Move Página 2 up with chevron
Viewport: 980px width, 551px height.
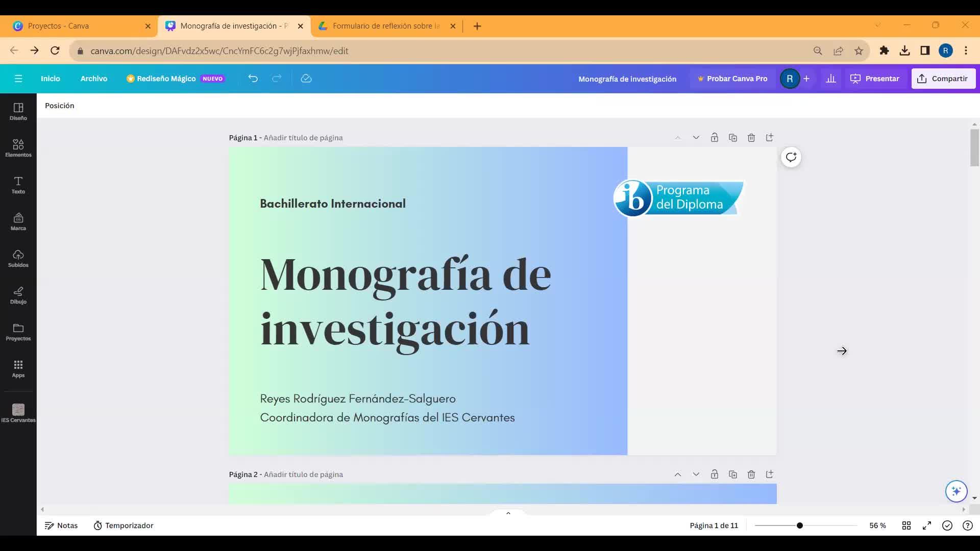click(x=678, y=474)
